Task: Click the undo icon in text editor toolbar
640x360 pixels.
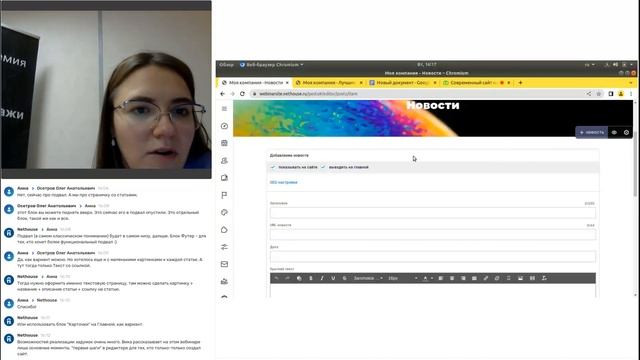Action: [x=276, y=278]
